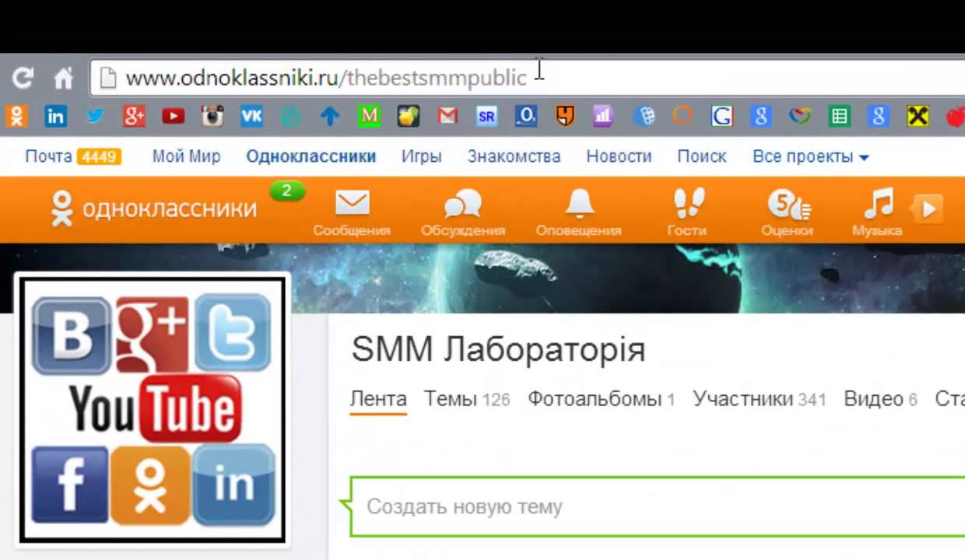Open Одноклассники link in top navigation
This screenshot has width=965, height=560.
[311, 156]
